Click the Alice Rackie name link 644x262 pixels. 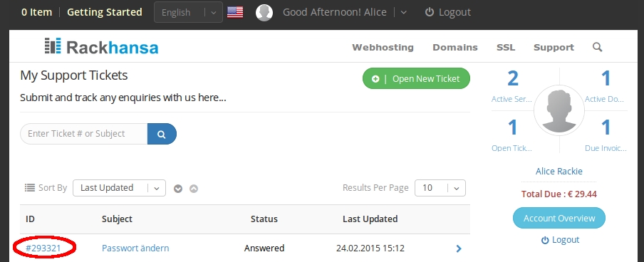click(559, 172)
